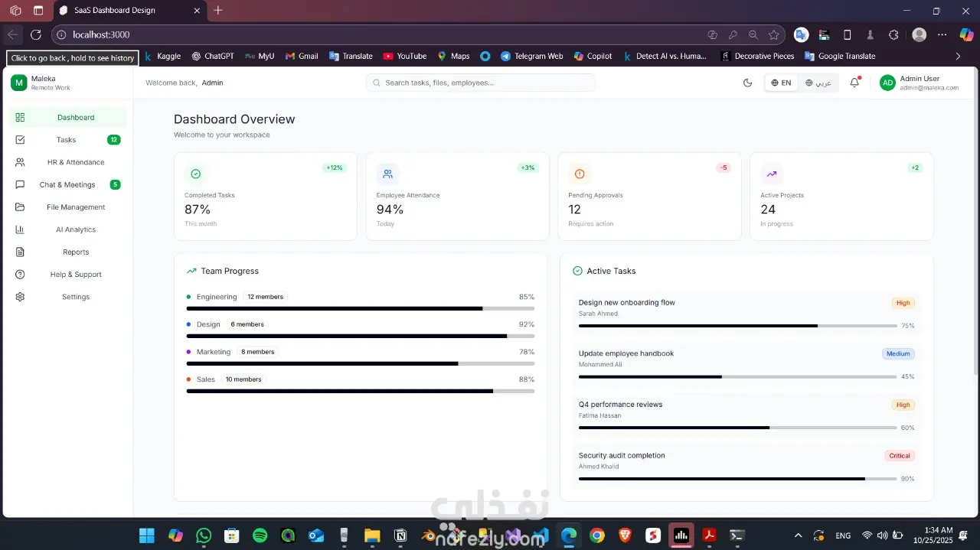Click progress bar of Design new onboarding flow
The width and height of the screenshot is (980, 550).
[x=737, y=326]
